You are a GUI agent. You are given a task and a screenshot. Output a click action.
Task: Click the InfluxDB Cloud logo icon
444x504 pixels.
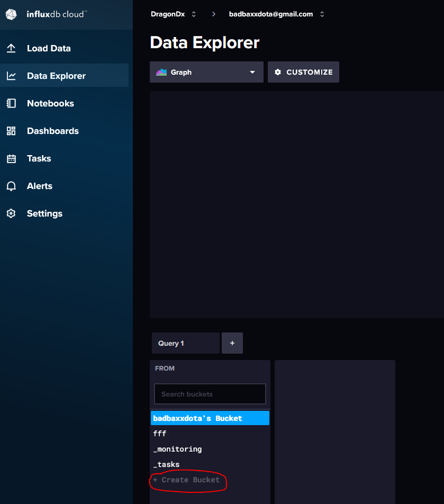click(x=11, y=14)
